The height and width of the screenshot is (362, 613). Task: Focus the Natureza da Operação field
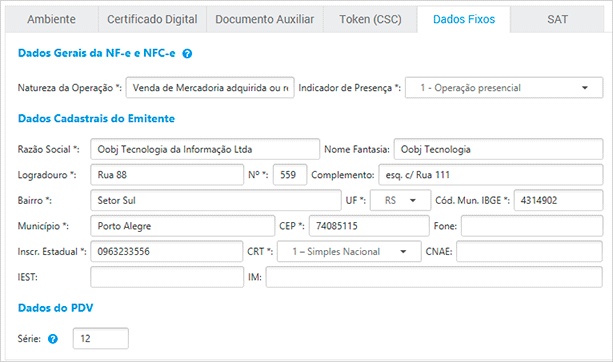click(x=210, y=88)
